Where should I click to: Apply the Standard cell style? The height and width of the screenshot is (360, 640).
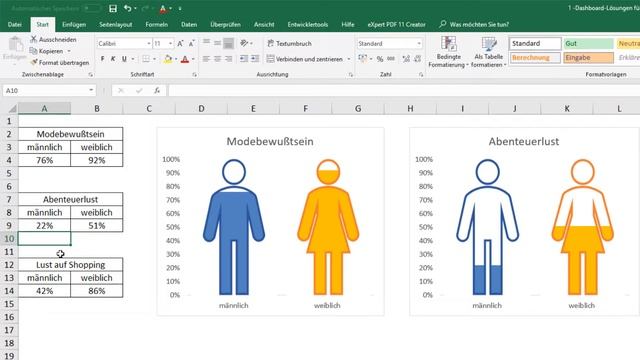coord(535,43)
